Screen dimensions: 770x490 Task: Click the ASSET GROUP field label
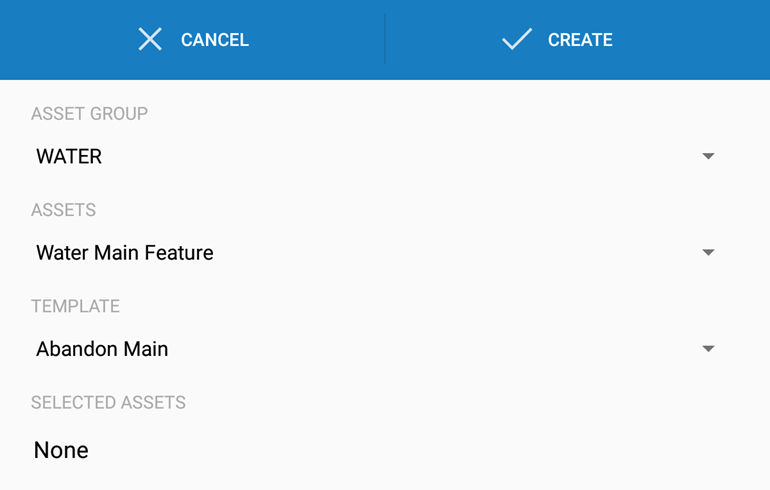89,114
